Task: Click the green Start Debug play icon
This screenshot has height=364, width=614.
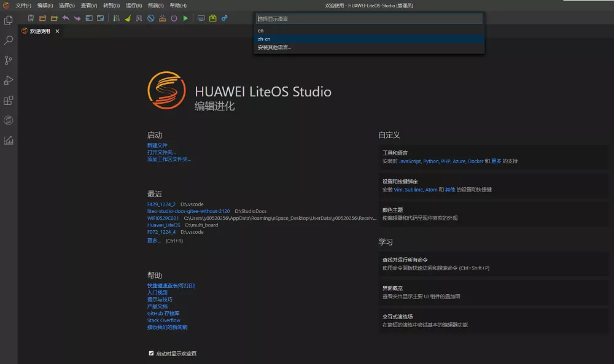Action: pyautogui.click(x=185, y=18)
